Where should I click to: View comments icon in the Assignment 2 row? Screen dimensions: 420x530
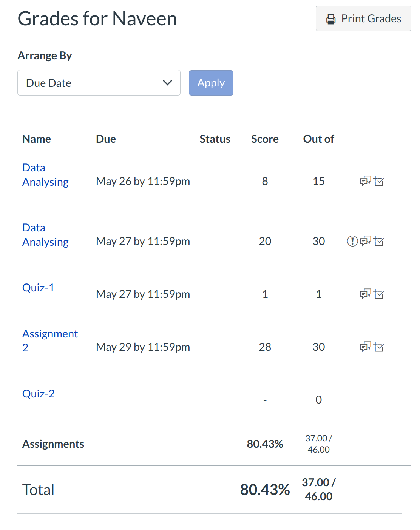365,347
